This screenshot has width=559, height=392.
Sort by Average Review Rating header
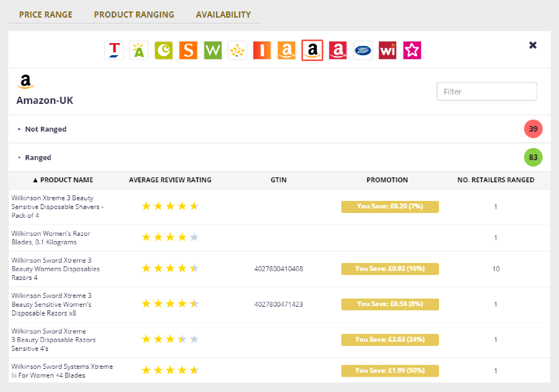click(x=170, y=180)
